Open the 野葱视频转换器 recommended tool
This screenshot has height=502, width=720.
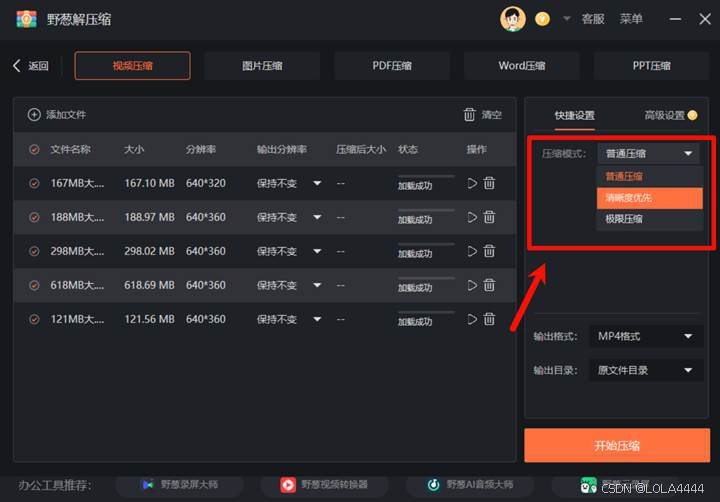coord(324,485)
